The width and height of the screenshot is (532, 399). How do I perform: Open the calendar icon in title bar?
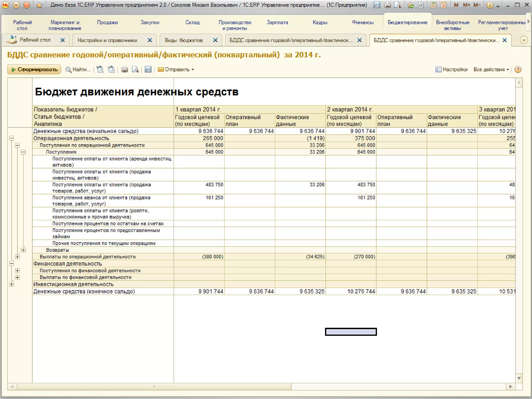444,5
